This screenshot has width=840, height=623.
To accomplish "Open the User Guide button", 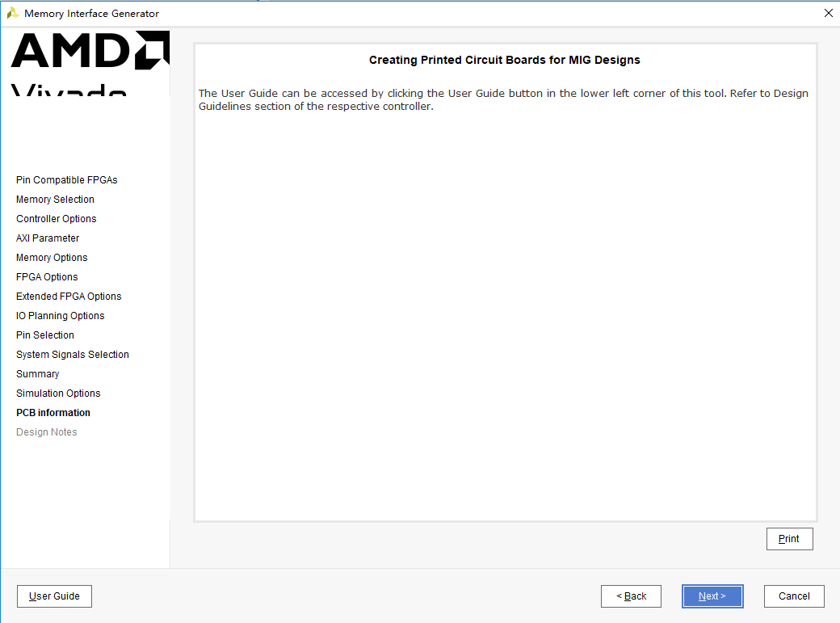I will click(54, 596).
